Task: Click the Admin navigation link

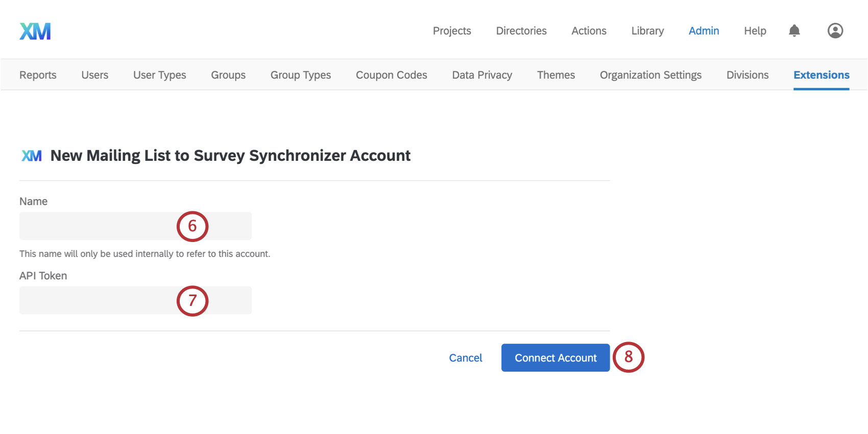Action: tap(704, 31)
